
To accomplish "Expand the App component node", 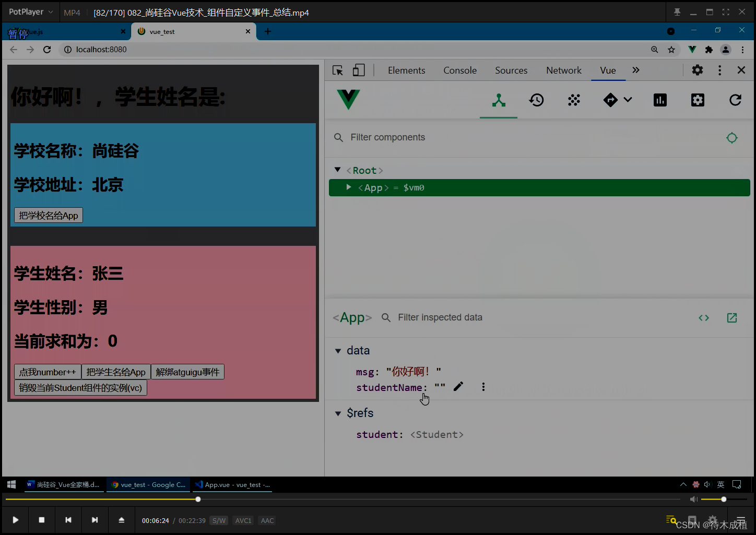I will (349, 187).
